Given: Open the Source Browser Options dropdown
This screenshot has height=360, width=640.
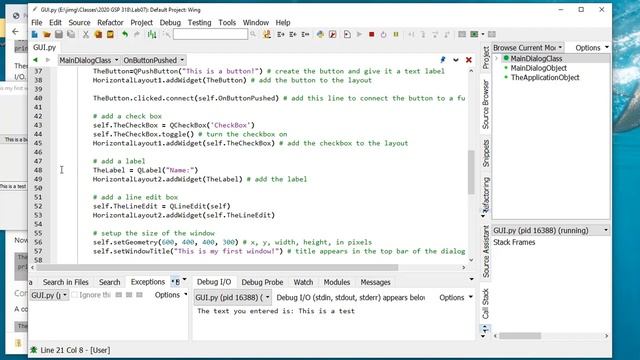Looking at the screenshot, I should (x=592, y=48).
